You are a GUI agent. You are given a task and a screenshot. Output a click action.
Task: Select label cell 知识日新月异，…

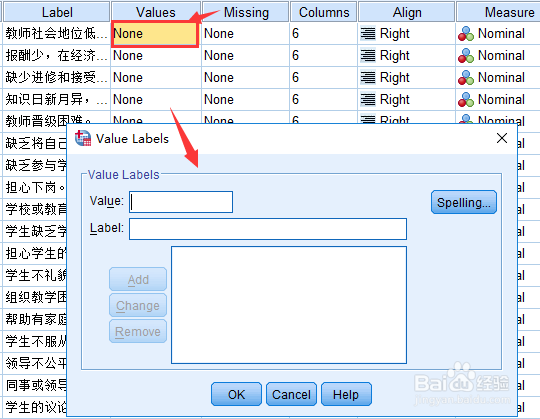tap(56, 99)
